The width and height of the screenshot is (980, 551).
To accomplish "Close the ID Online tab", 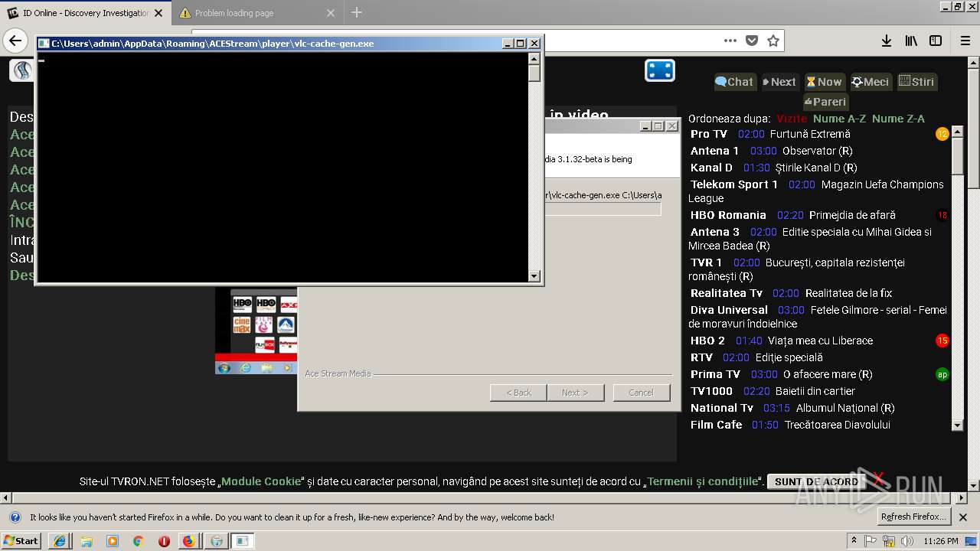I will pyautogui.click(x=158, y=13).
